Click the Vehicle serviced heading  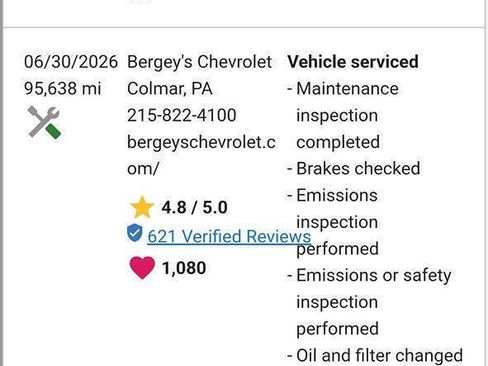click(353, 62)
